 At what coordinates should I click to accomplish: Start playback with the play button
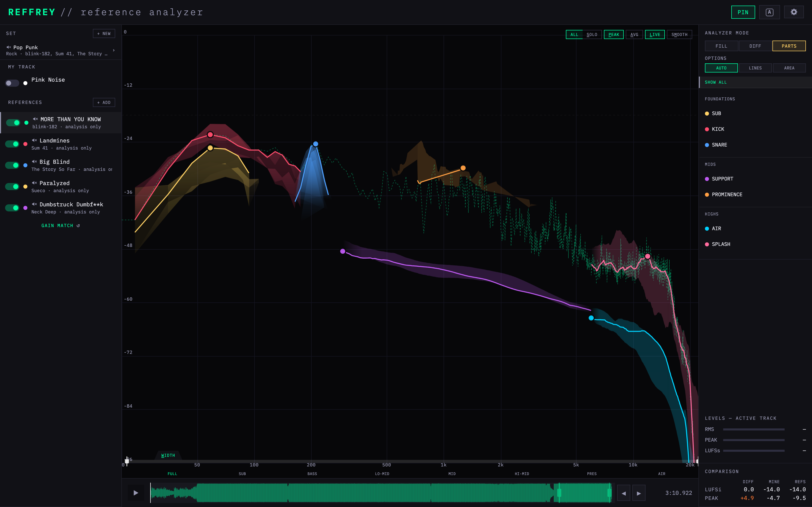point(136,493)
